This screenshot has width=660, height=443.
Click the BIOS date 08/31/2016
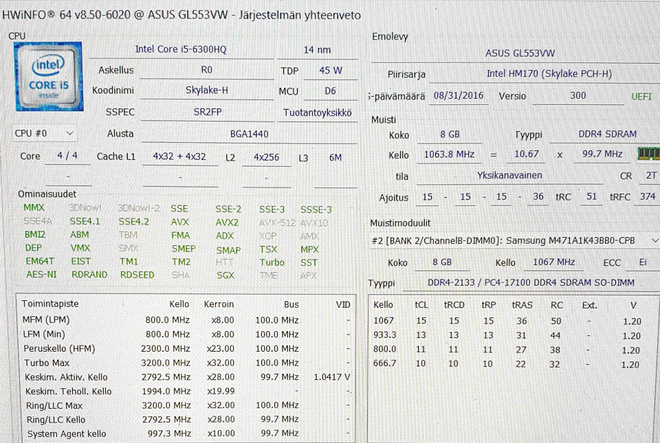click(458, 96)
